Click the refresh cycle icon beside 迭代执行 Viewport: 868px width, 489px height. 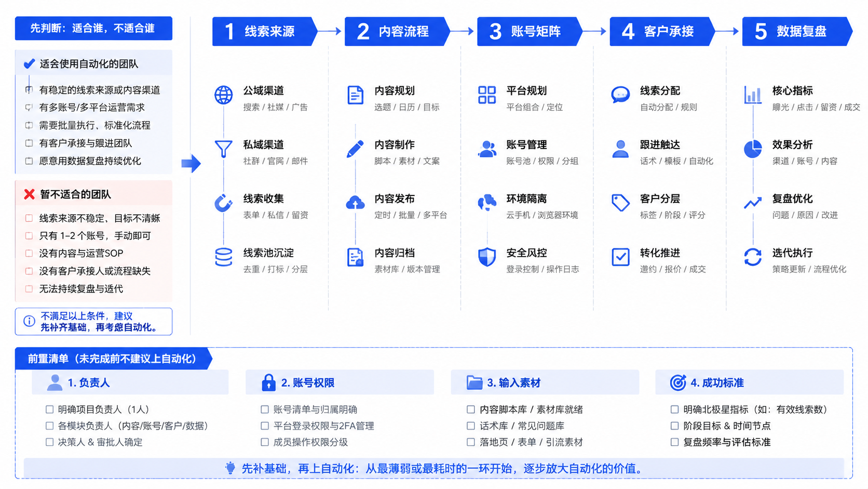(753, 257)
